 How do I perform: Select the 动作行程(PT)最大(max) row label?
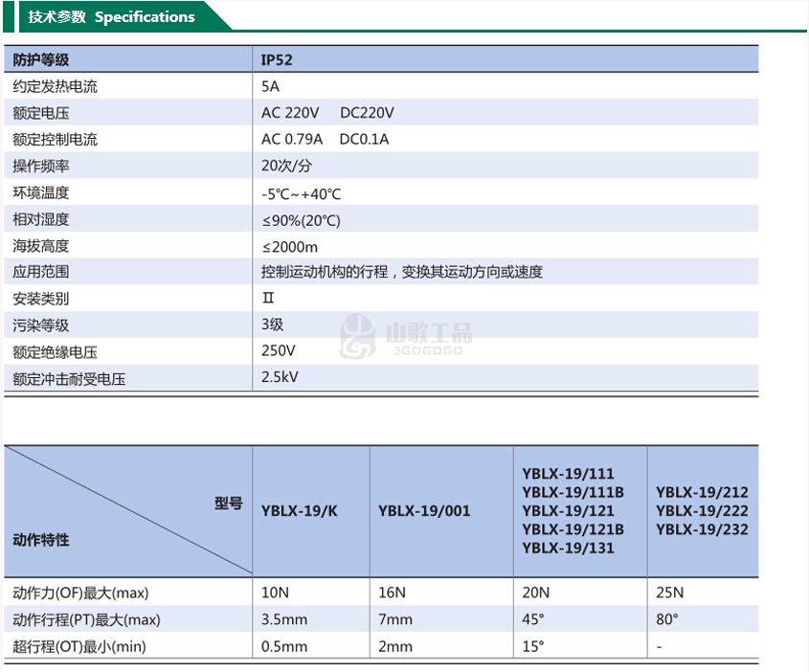[87, 620]
